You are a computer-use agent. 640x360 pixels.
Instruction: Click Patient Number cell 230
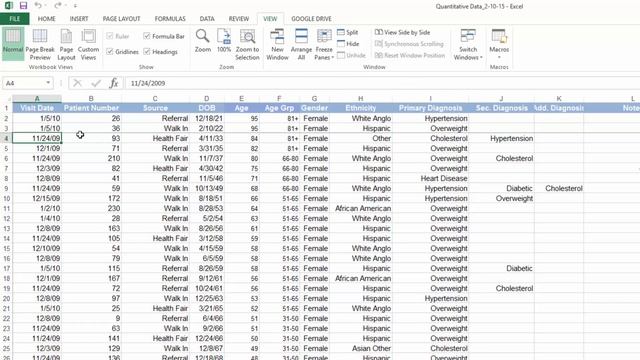click(x=91, y=209)
